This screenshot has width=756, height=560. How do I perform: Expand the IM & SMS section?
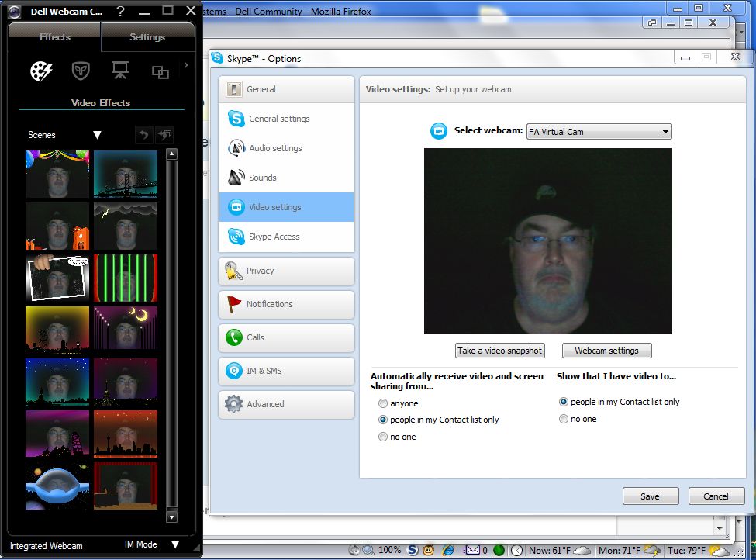click(x=286, y=371)
